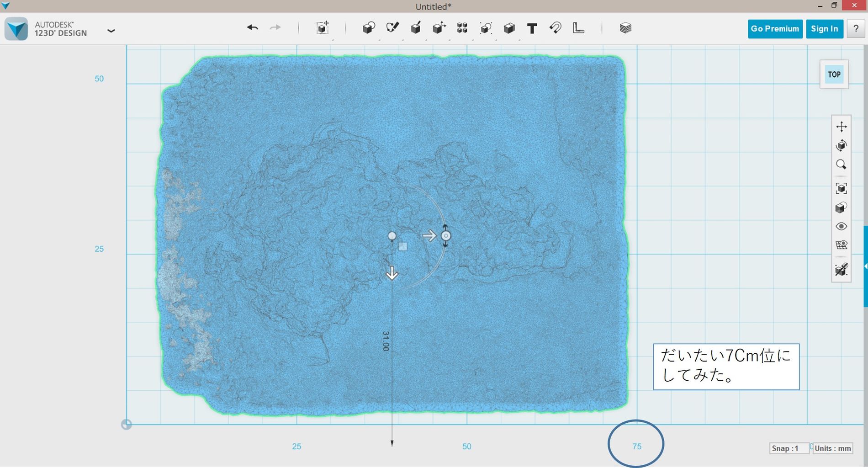Viewport: 868px width, 468px height.
Task: Open the Pattern tools
Action: point(462,28)
